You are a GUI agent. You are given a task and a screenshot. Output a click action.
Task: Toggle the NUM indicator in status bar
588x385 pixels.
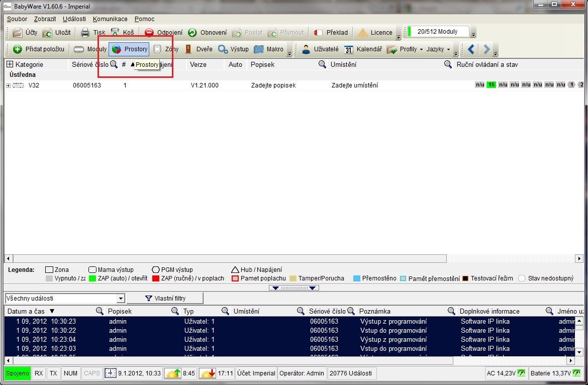point(71,373)
